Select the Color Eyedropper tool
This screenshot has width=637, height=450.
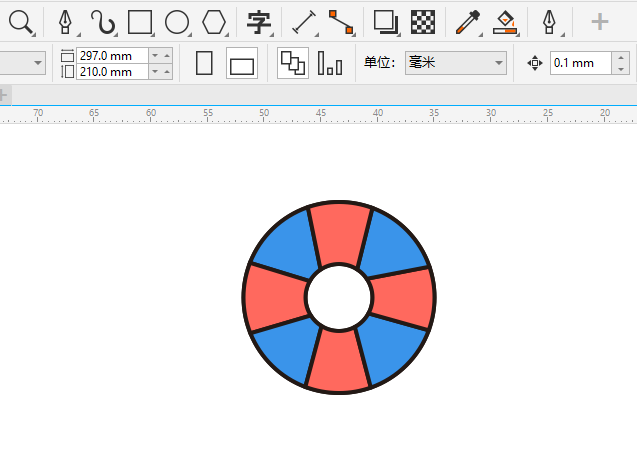[468, 22]
